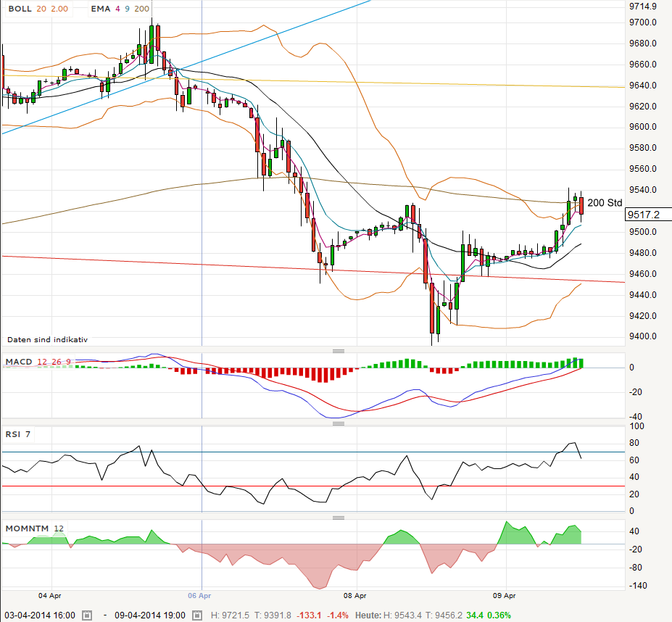672x622 pixels.
Task: Click the 'Heute:' label in status bar
Action: point(368,615)
